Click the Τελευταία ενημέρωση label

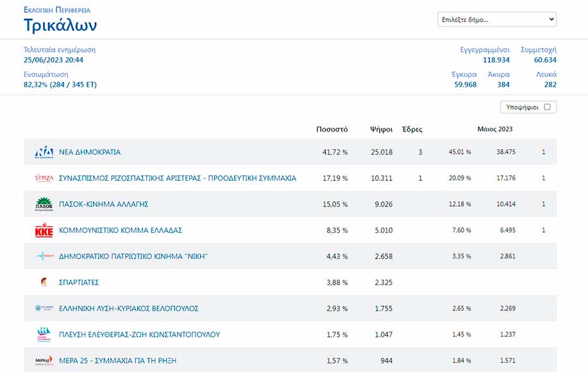click(x=60, y=49)
